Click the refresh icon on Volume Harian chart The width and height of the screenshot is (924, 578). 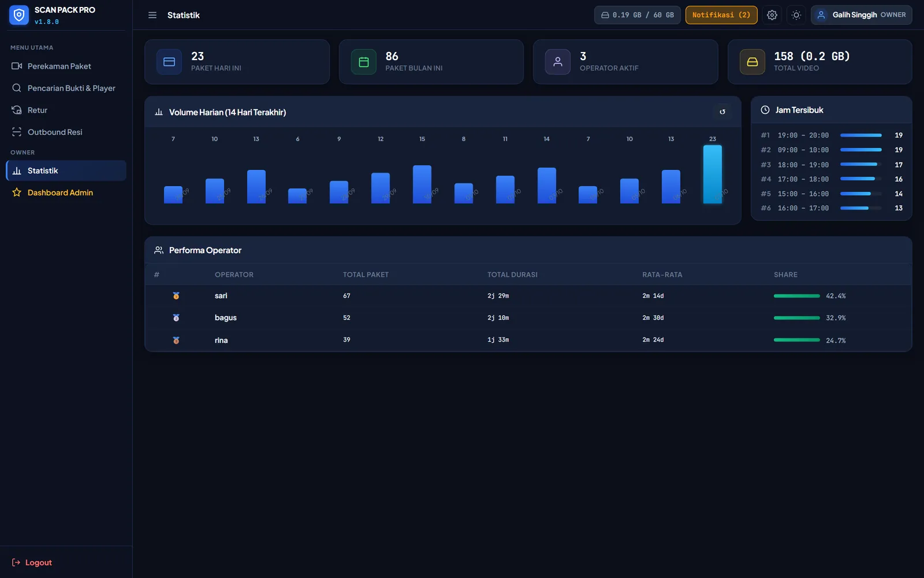click(x=722, y=112)
